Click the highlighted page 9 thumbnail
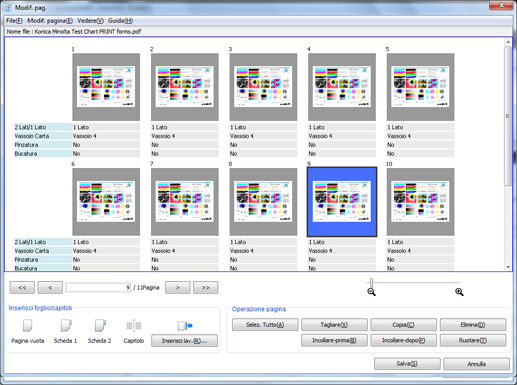Image resolution: width=517 pixels, height=385 pixels. point(342,202)
